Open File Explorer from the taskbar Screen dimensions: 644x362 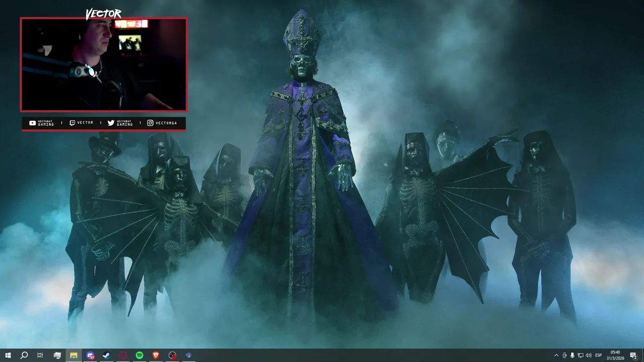click(73, 355)
